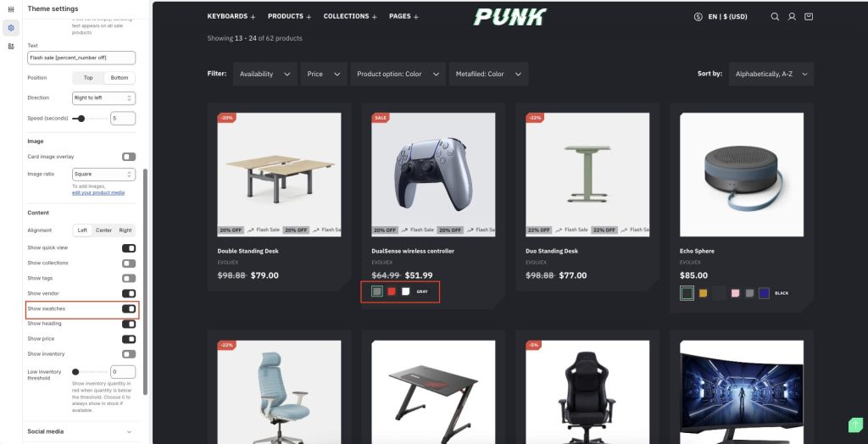
Task: Open the KEYBOARDS menu in navigation
Action: tap(231, 17)
